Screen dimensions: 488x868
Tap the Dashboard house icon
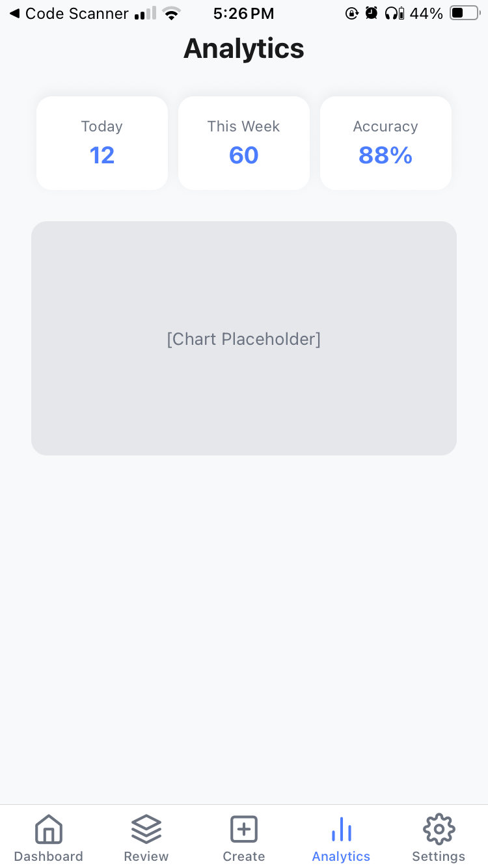point(49,830)
